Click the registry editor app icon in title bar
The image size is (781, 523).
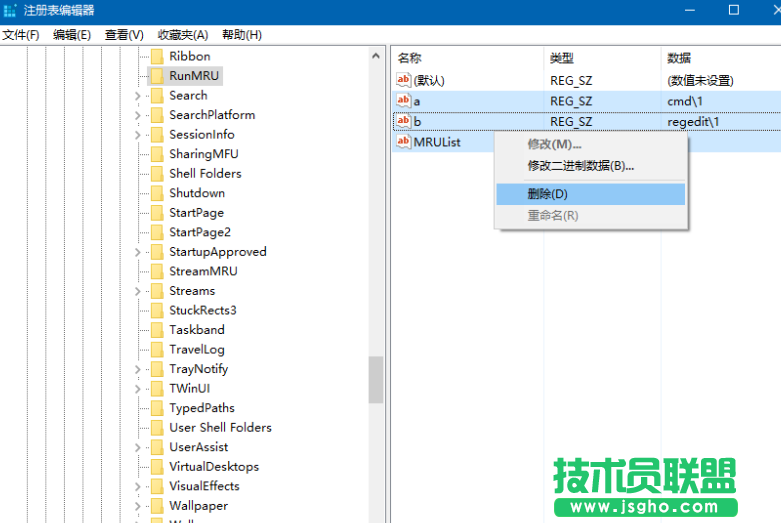coord(12,10)
